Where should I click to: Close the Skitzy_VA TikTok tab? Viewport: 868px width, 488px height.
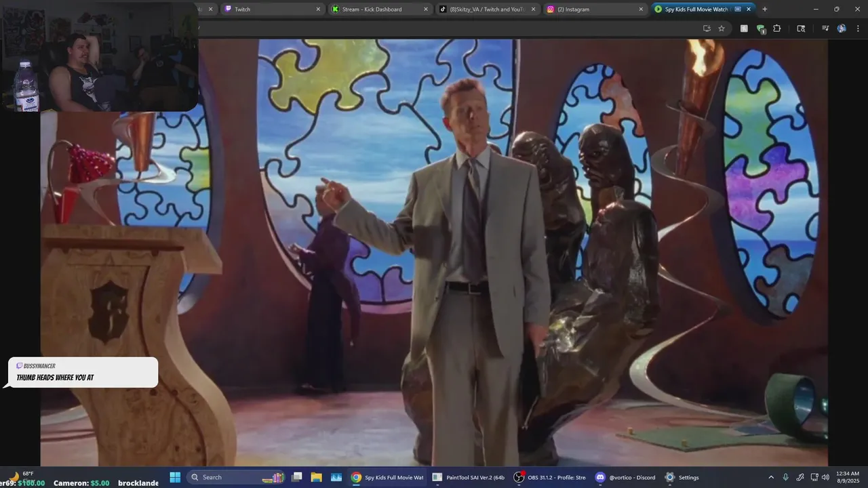tap(533, 9)
